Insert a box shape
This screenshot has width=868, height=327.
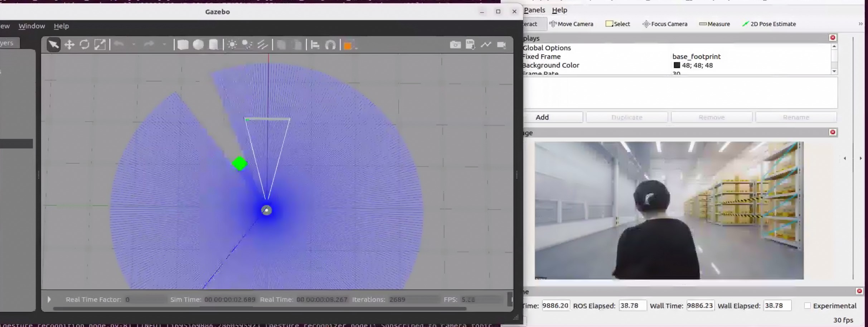click(x=183, y=45)
